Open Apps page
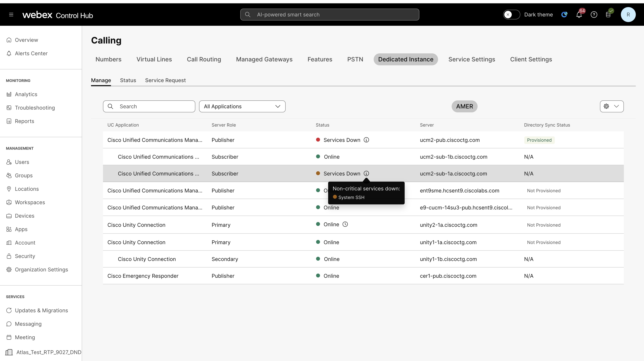 point(21,229)
